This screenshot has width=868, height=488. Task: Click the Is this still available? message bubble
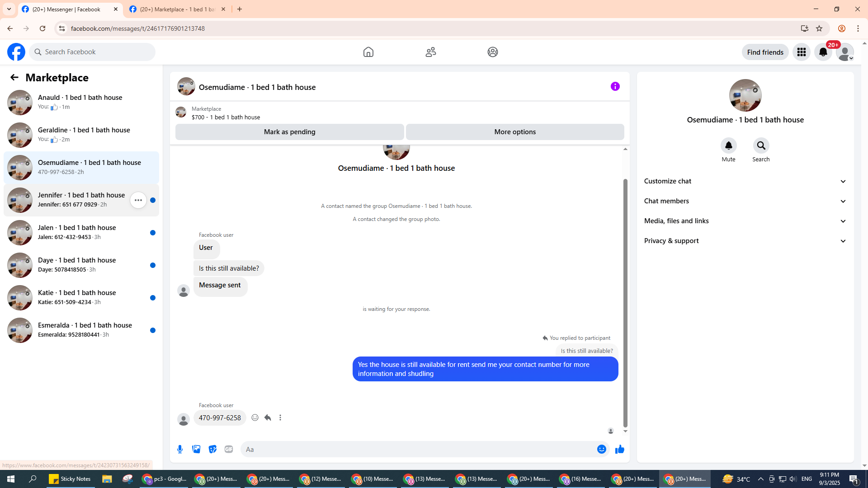click(229, 268)
